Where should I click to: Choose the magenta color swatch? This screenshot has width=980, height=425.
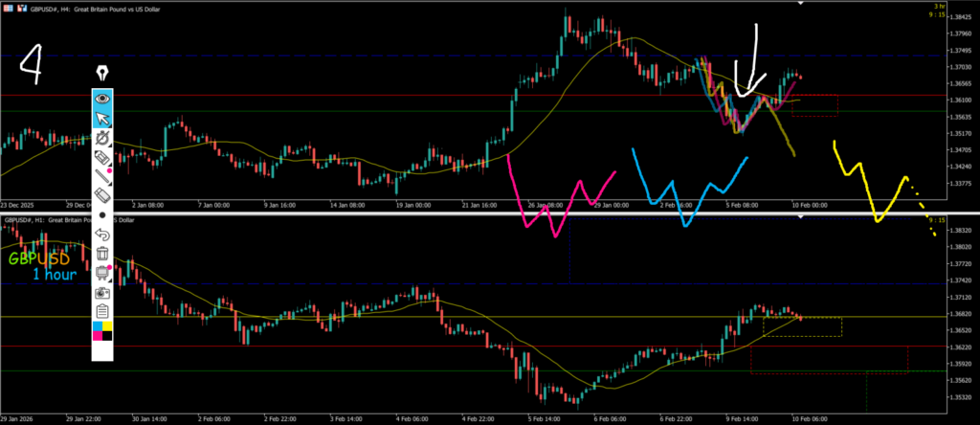coord(98,336)
